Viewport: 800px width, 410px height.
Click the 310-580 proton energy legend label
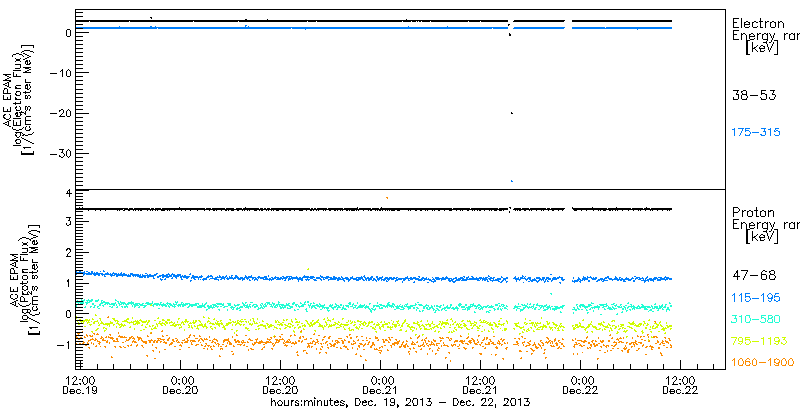point(757,319)
